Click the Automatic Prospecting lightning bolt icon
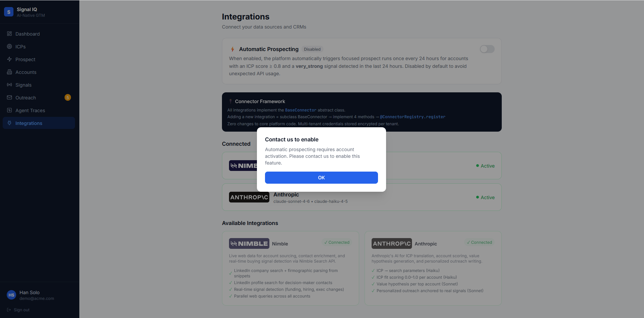Viewport: 644px width, 318px height. coord(232,49)
